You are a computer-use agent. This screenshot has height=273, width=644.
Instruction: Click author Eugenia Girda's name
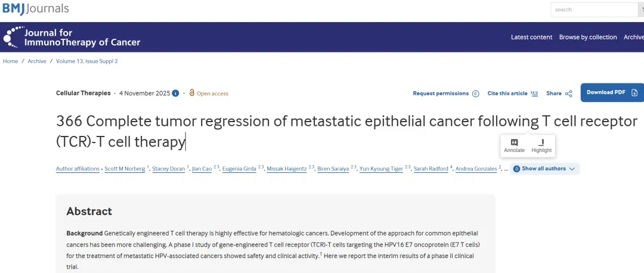[x=240, y=169]
